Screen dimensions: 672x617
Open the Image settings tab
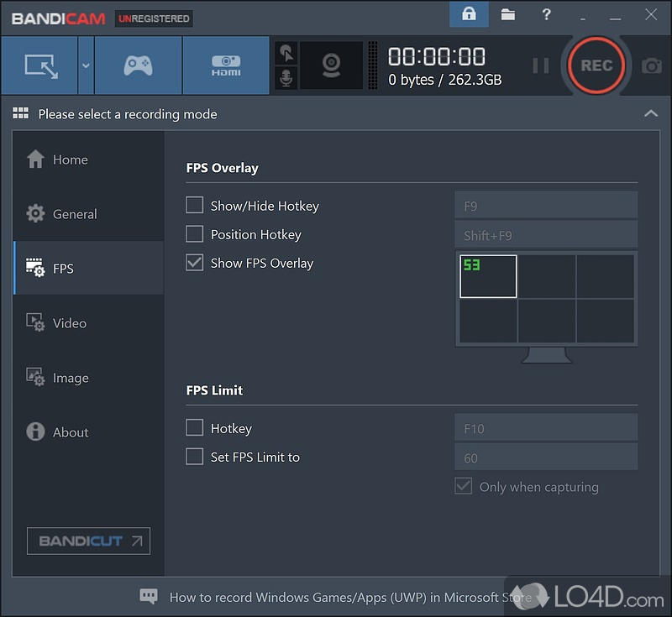[88, 377]
